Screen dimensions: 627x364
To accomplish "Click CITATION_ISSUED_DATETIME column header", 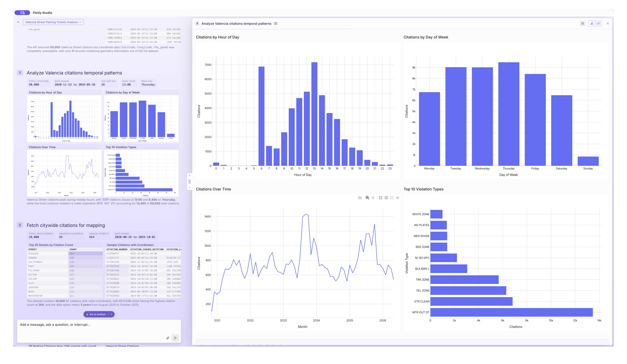I will (147, 249).
